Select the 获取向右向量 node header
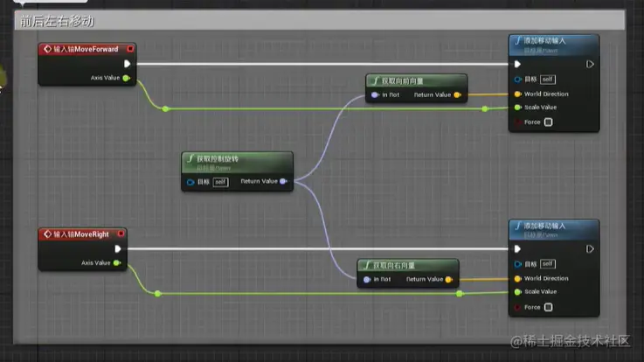Viewport: 644px width, 362px height. click(408, 266)
